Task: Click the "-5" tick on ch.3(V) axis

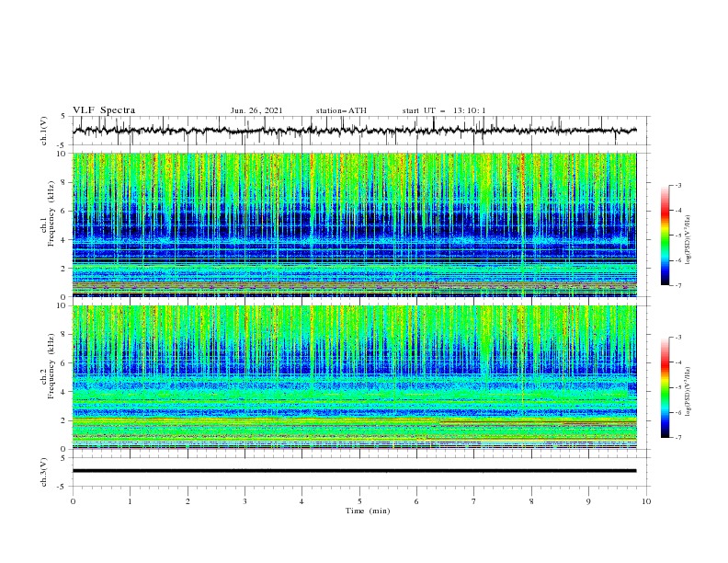Action: point(62,487)
